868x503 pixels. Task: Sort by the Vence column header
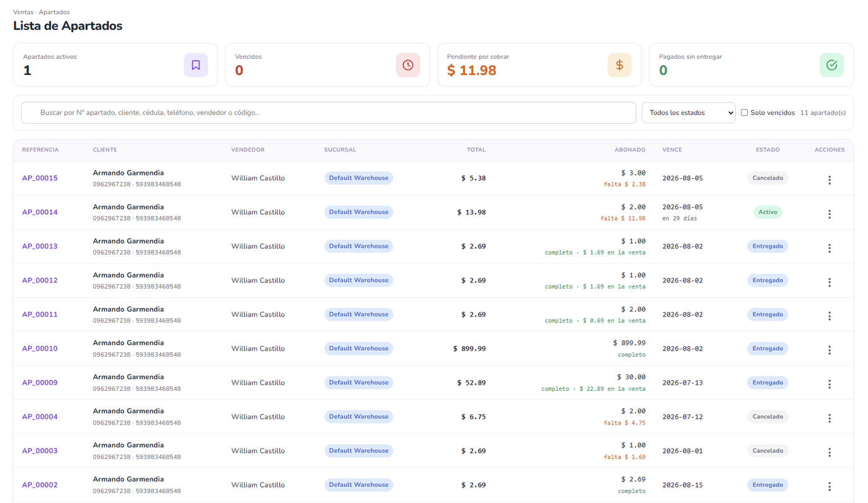(x=672, y=150)
